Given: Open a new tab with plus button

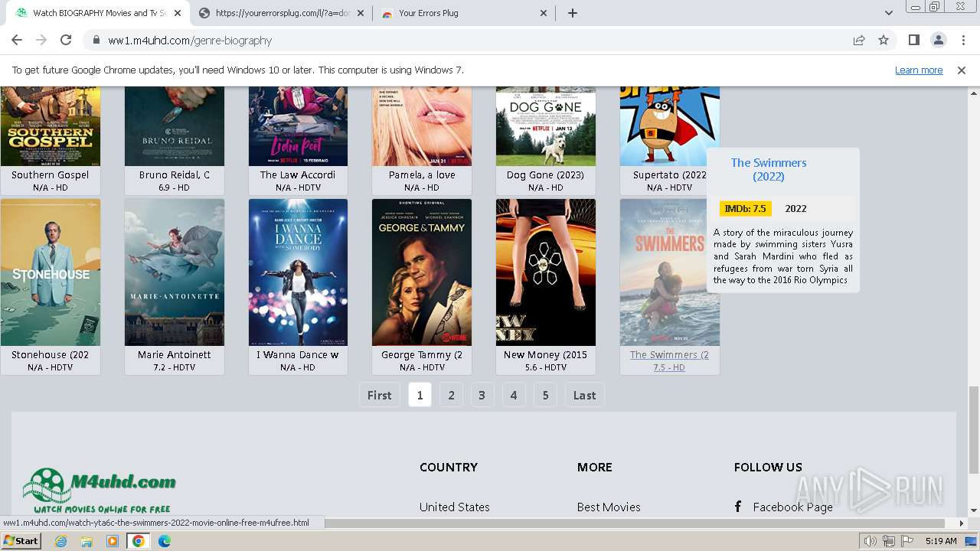Looking at the screenshot, I should 573,13.
